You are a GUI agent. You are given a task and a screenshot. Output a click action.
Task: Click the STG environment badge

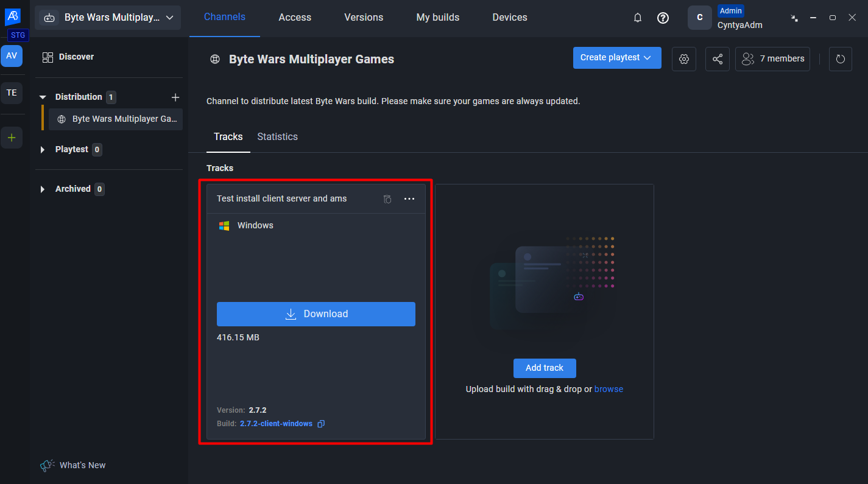[x=18, y=35]
